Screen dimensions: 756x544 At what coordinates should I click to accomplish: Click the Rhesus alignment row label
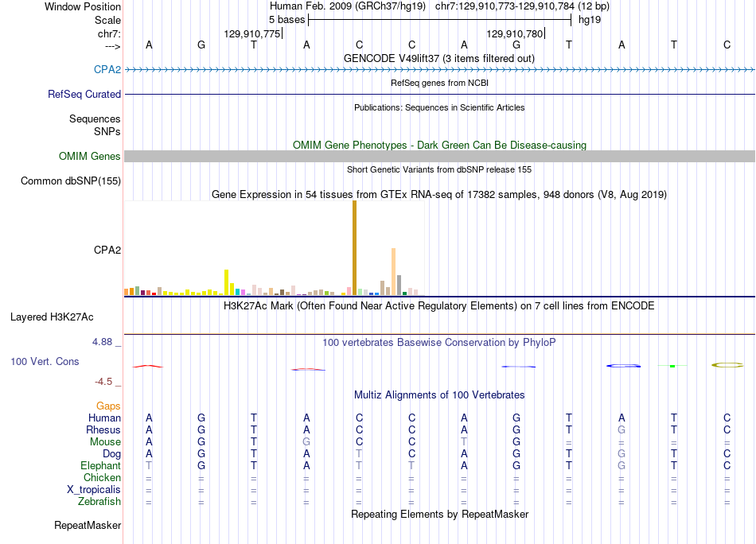[x=103, y=429]
